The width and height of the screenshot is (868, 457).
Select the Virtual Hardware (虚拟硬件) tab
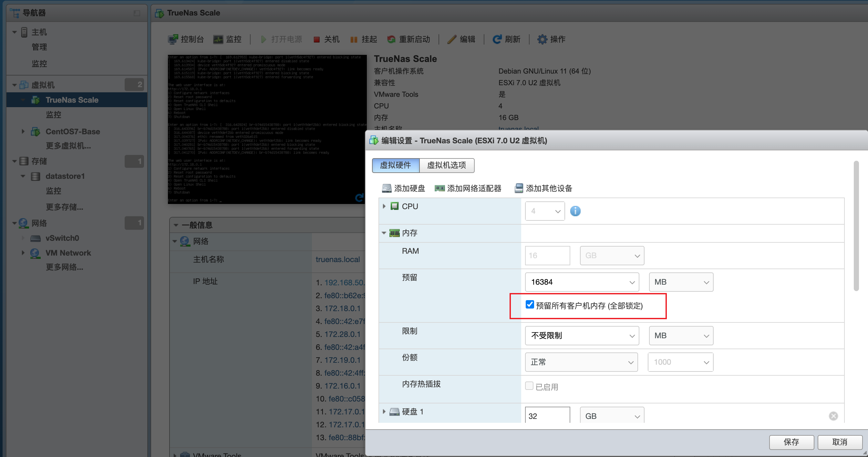[395, 165]
